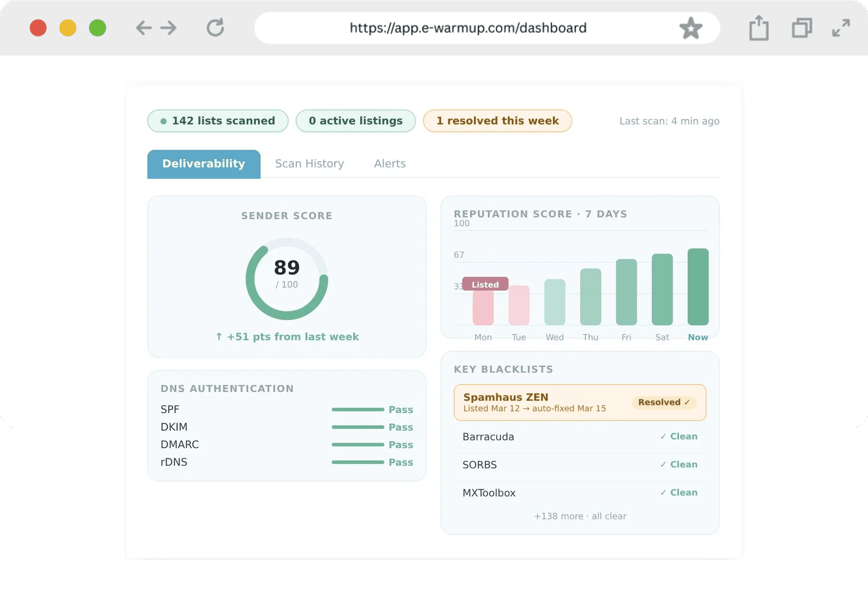Open the Spamhaus ZEN resolved entry

click(x=580, y=403)
